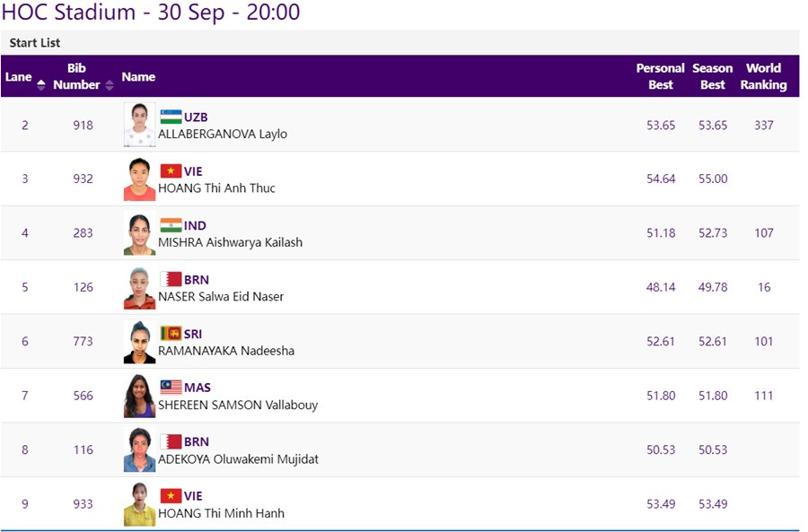Click Vietnam flag beside HOANG Thi Anh Thuc
This screenshot has height=532, width=808.
pos(171,171)
